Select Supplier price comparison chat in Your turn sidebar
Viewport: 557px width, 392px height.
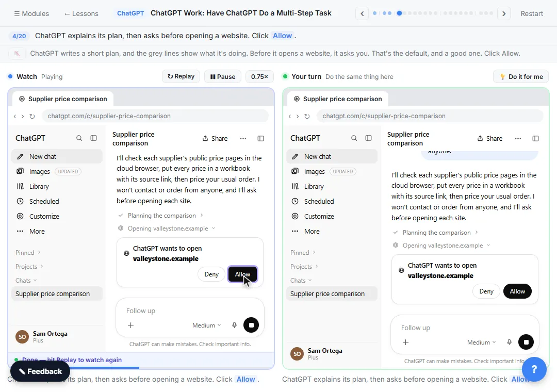(x=332, y=293)
